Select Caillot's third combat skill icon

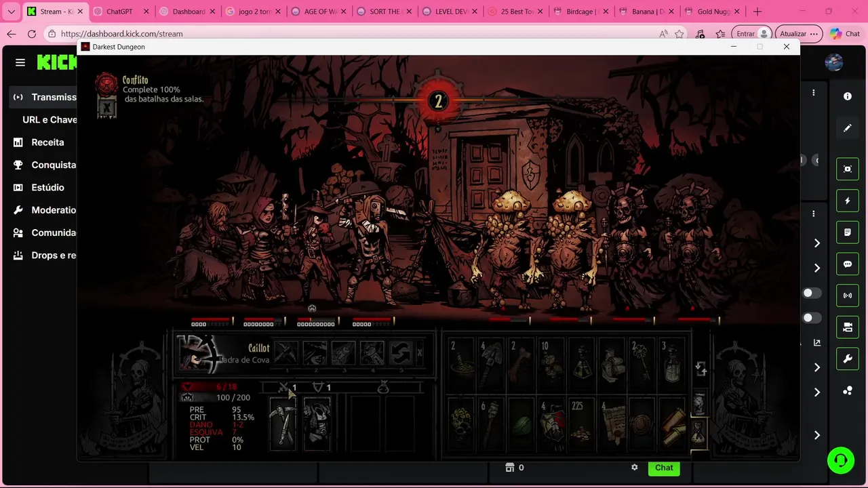[x=343, y=353]
